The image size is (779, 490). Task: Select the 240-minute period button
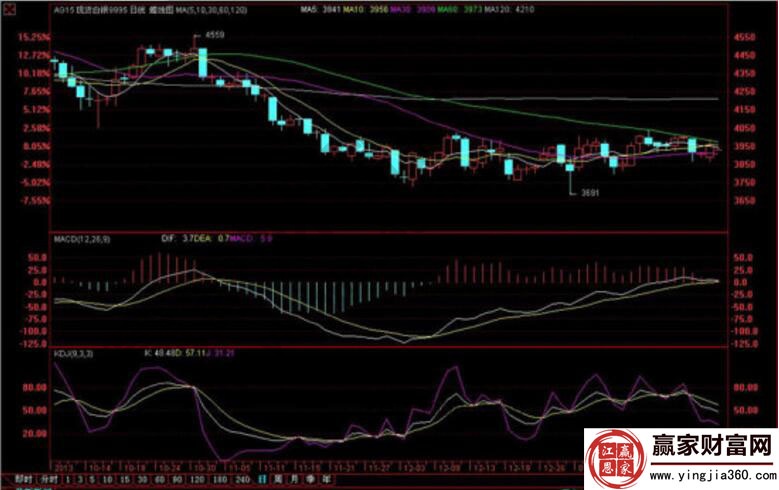[x=241, y=479]
